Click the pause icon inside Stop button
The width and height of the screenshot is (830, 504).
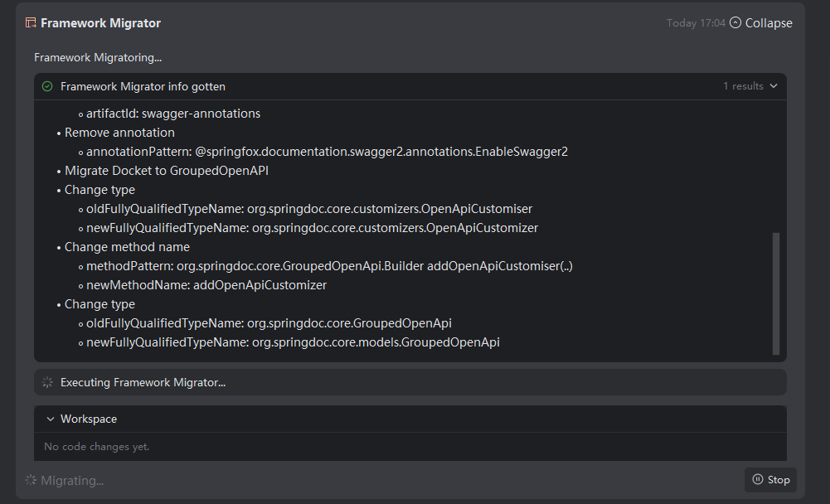click(x=757, y=479)
